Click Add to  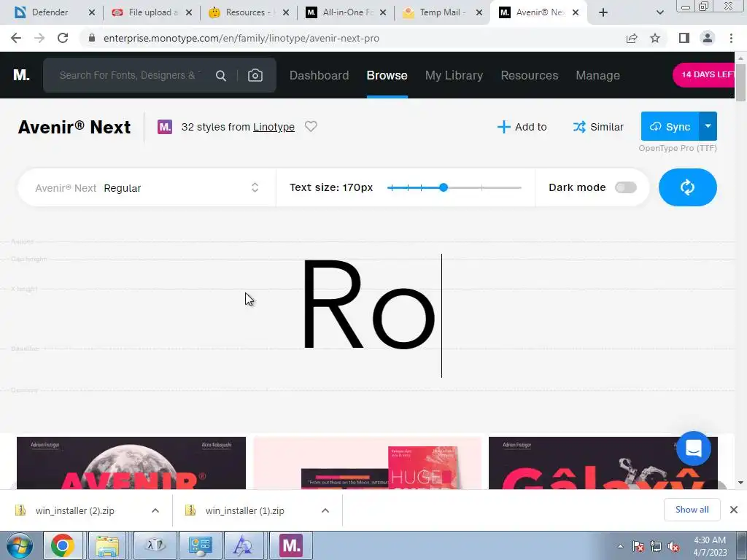(522, 127)
